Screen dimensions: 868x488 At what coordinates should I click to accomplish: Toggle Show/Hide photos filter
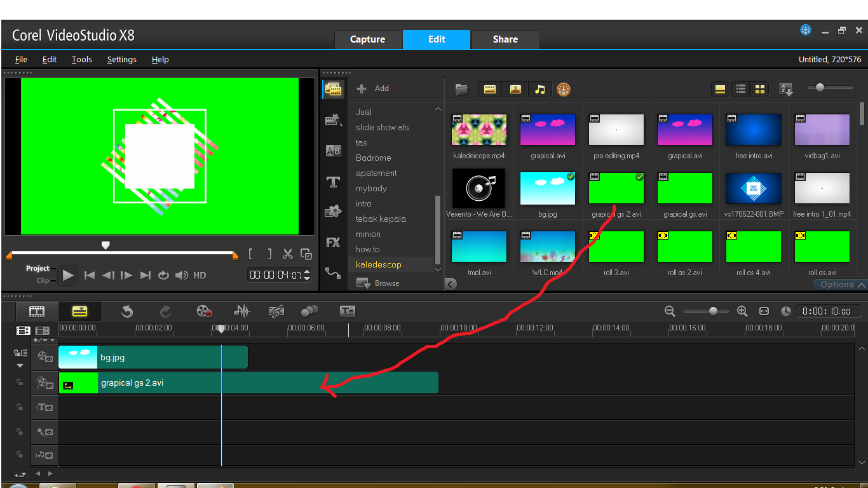pos(515,90)
